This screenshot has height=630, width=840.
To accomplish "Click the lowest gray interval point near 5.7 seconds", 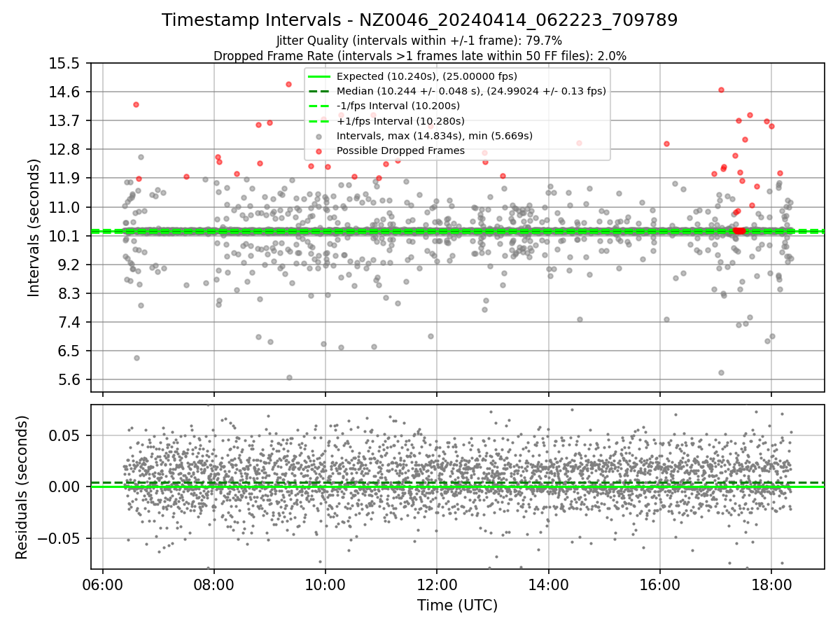I will [289, 377].
